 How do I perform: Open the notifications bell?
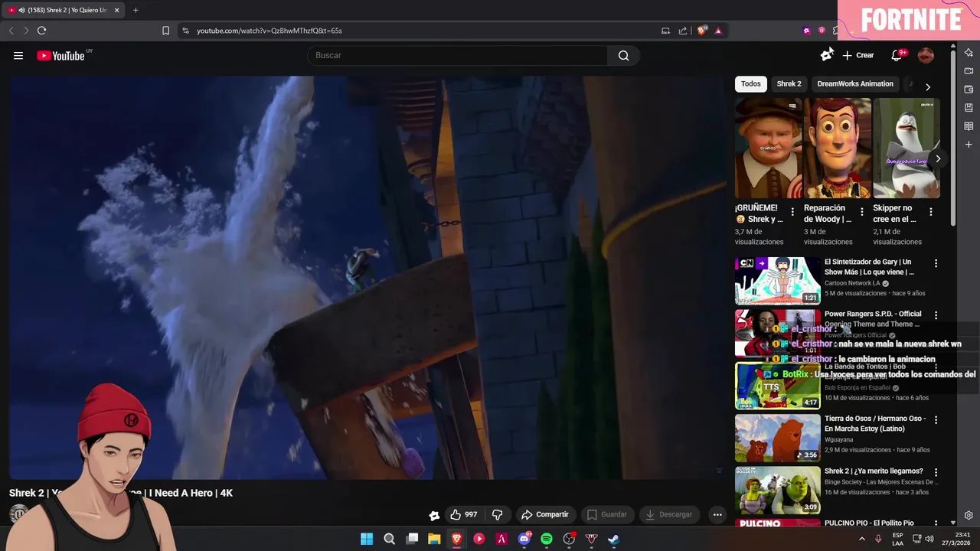click(x=897, y=55)
